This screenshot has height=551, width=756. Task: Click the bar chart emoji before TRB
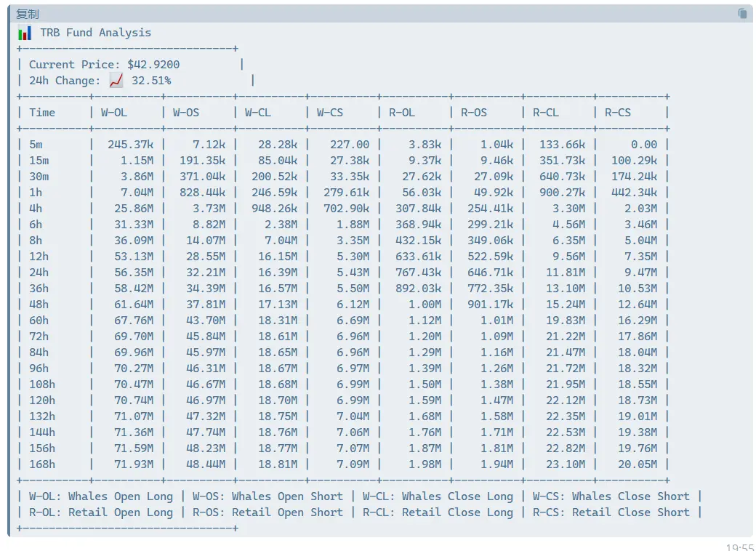click(25, 33)
